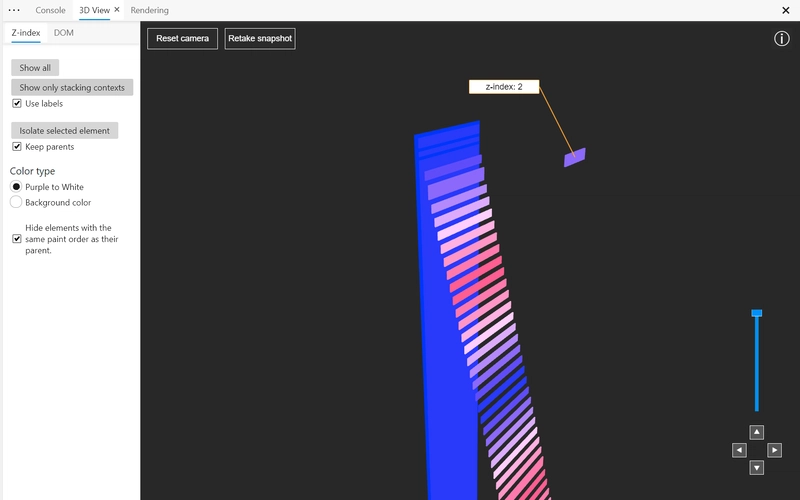Click the Reset camera button
The height and width of the screenshot is (500, 800).
point(182,39)
